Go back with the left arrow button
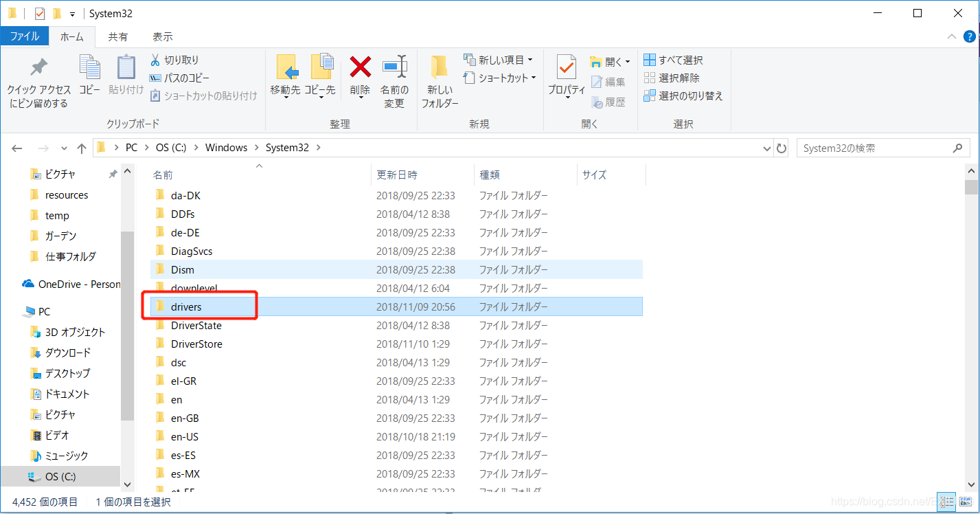980x514 pixels. click(x=17, y=148)
